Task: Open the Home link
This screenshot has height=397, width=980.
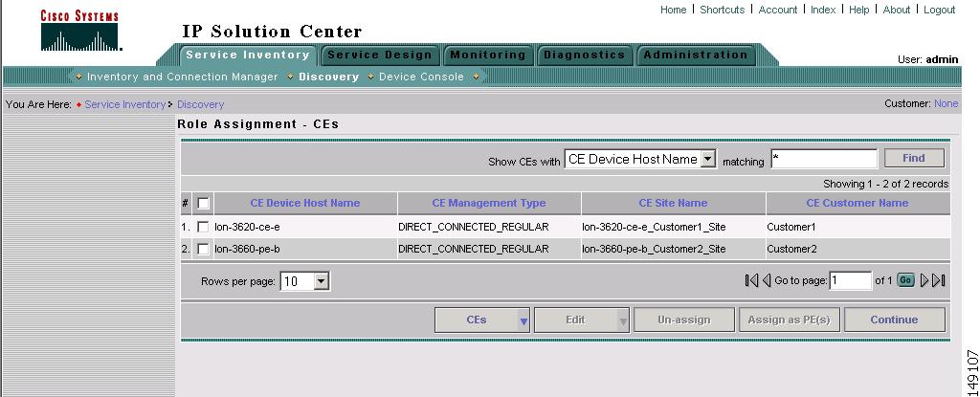Action: click(x=673, y=10)
